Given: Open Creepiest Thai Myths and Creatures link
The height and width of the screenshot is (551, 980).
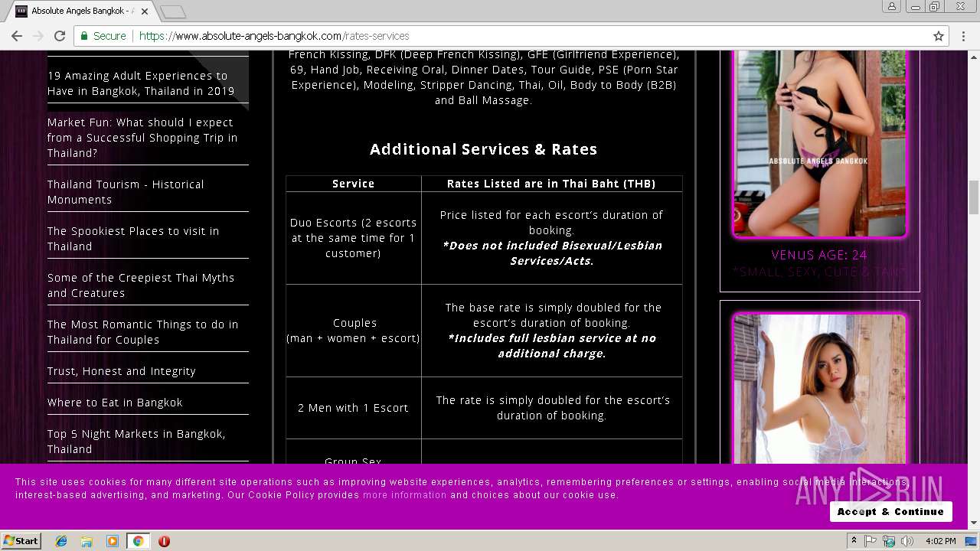Looking at the screenshot, I should click(141, 285).
